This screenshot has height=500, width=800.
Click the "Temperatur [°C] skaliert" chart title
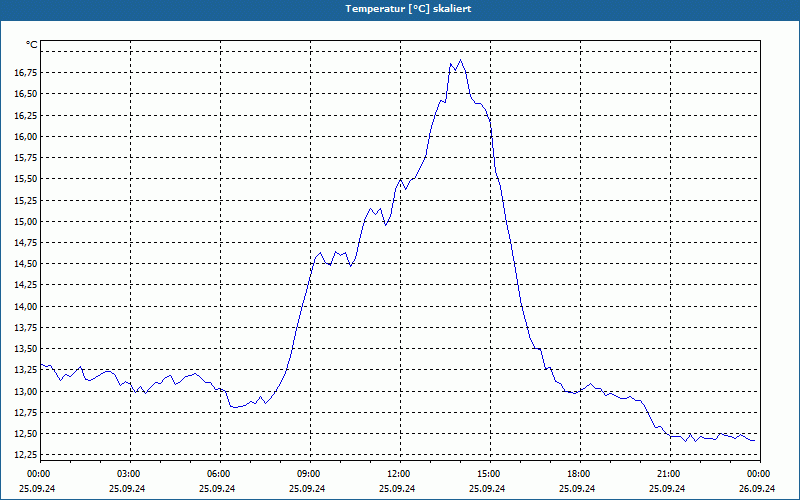408,9
